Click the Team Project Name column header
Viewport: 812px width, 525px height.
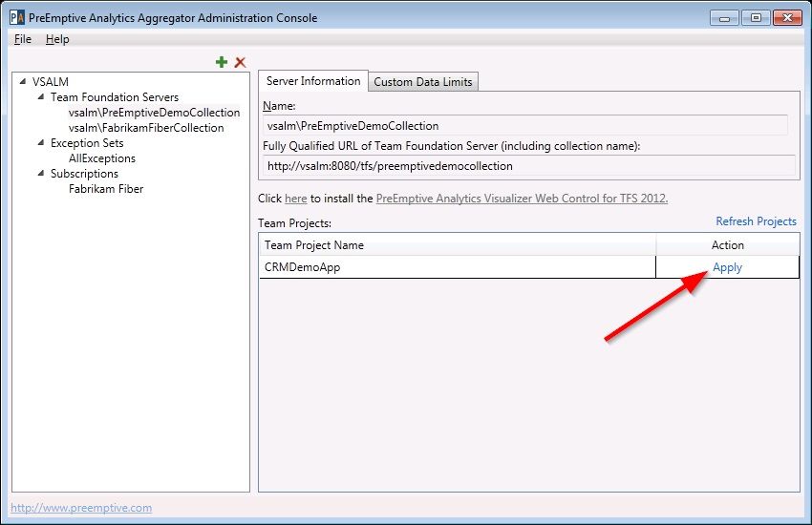click(x=458, y=244)
